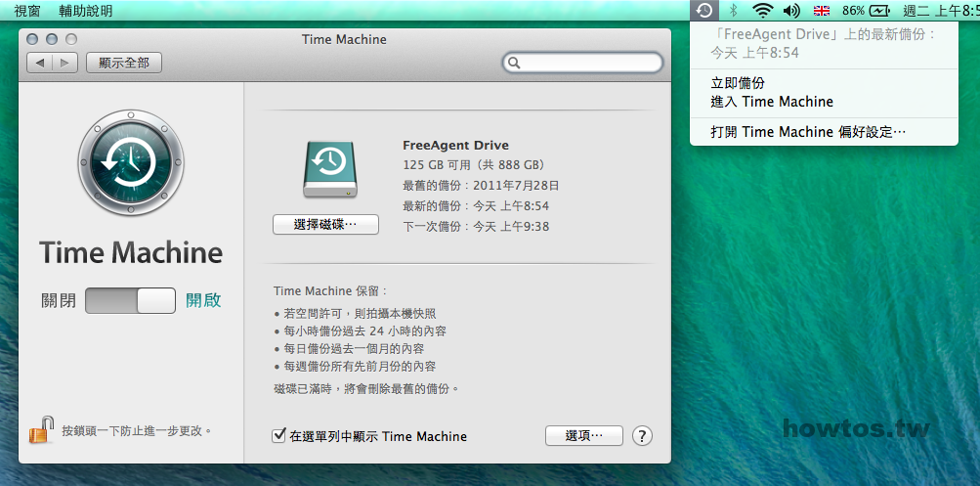Select 立即備份 from the dropdown menu
Image resolution: width=980 pixels, height=486 pixels.
click(x=824, y=83)
